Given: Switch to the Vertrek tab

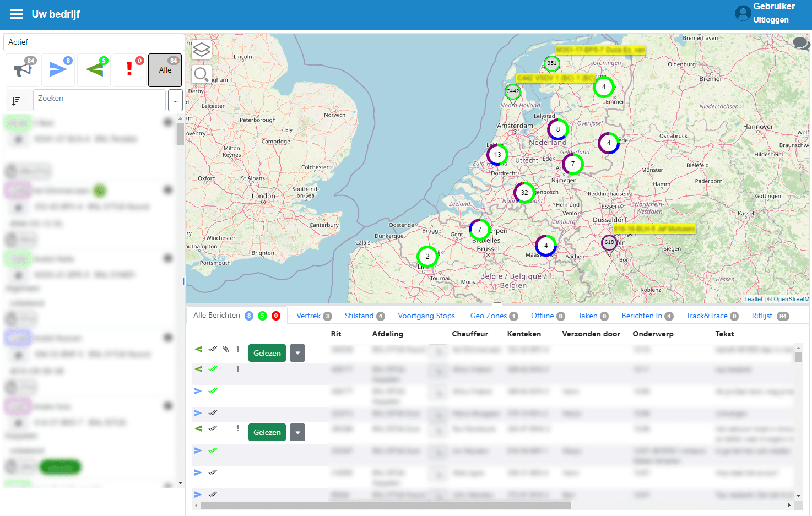Looking at the screenshot, I should click(313, 316).
